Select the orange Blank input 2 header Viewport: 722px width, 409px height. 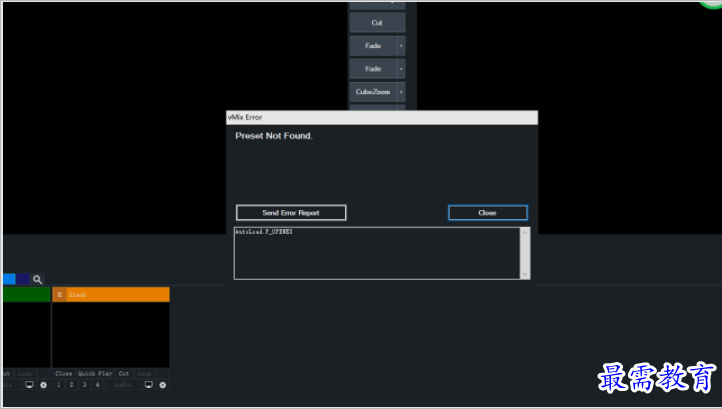111,294
